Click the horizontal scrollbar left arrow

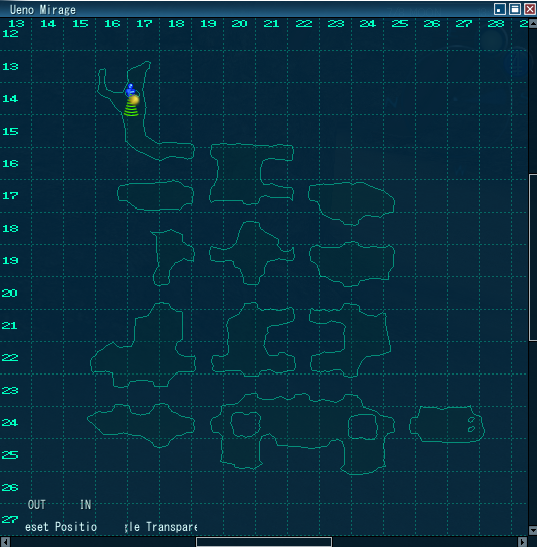pyautogui.click(x=5, y=542)
